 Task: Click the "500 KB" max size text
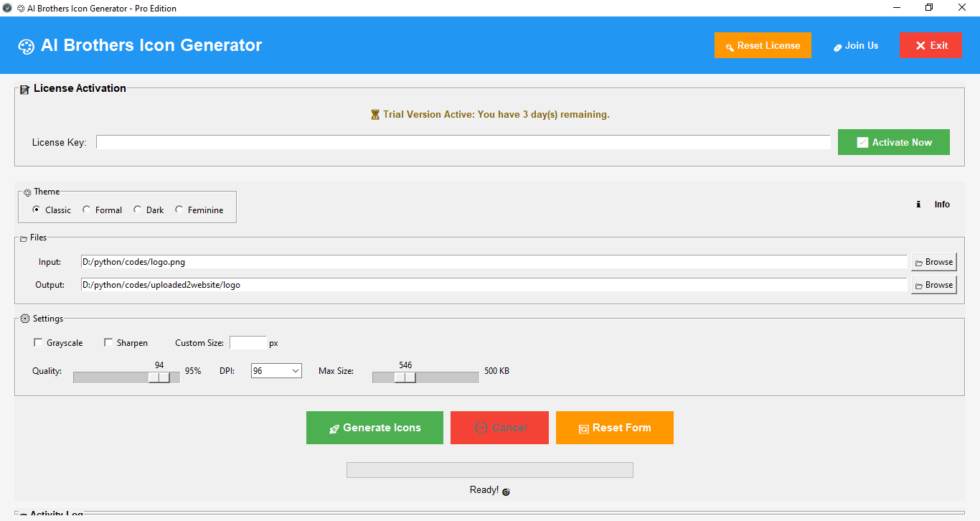[496, 371]
